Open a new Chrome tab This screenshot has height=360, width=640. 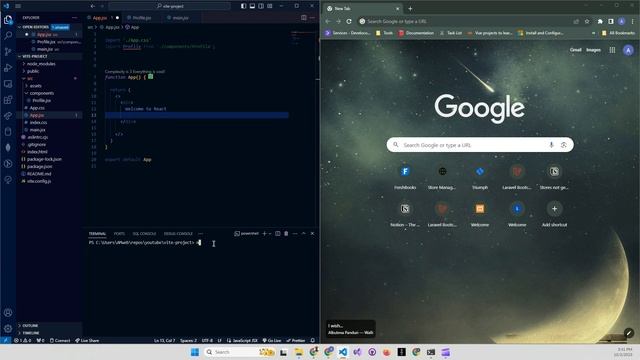click(x=410, y=9)
